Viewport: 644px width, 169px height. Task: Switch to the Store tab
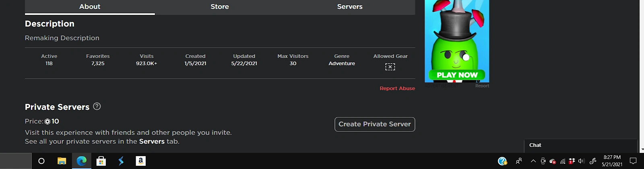coord(220,6)
